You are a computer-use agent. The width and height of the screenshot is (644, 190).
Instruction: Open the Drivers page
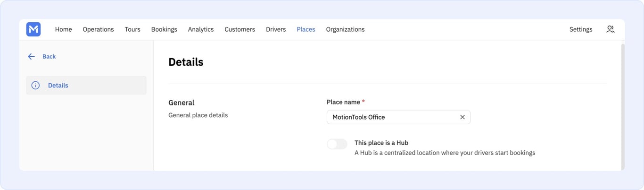click(x=276, y=29)
